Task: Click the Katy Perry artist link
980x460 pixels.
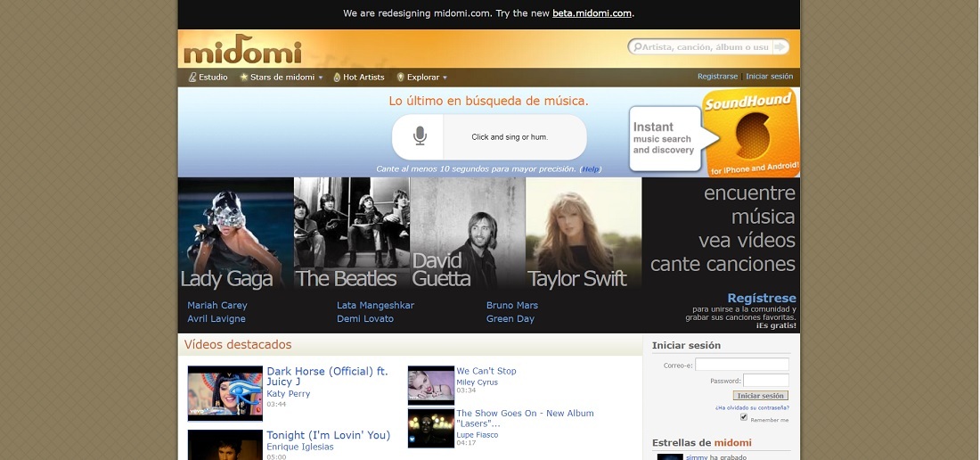Action: pos(288,394)
